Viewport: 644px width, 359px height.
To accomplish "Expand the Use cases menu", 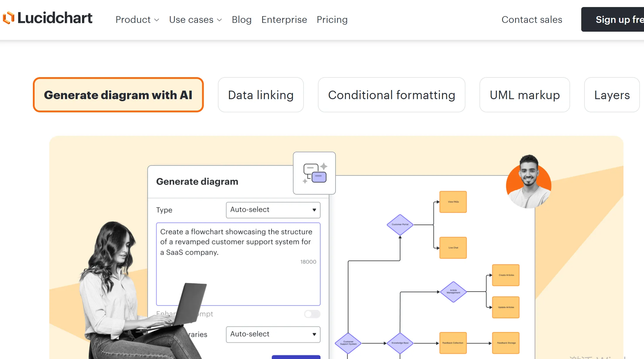I will (195, 20).
